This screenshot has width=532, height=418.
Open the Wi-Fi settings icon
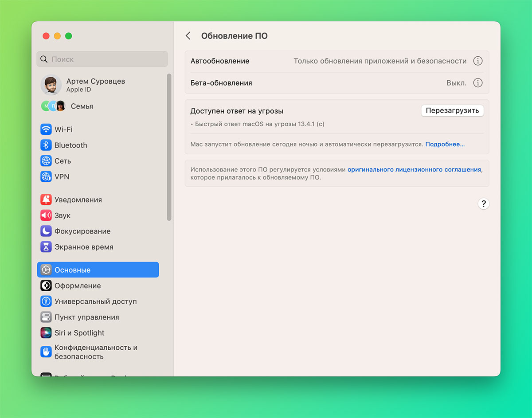click(46, 129)
